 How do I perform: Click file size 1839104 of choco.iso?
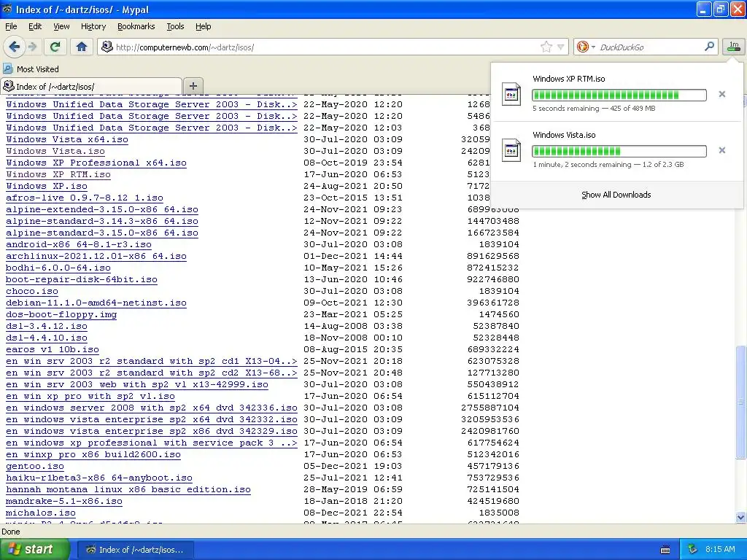pyautogui.click(x=499, y=291)
